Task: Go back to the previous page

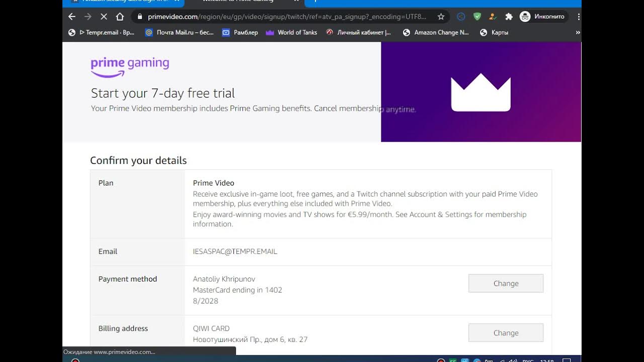Action: point(72,17)
